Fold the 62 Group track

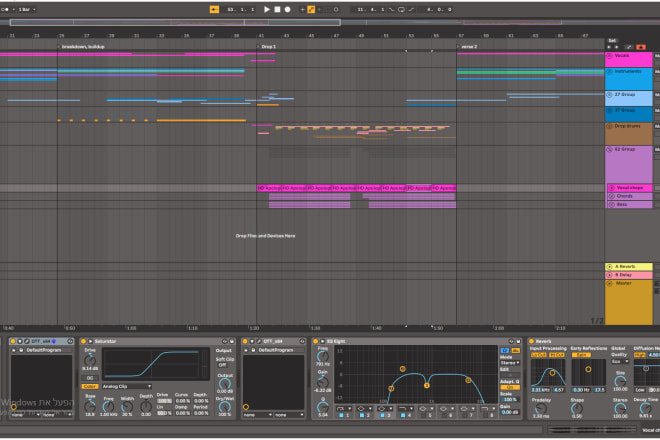pos(609,149)
